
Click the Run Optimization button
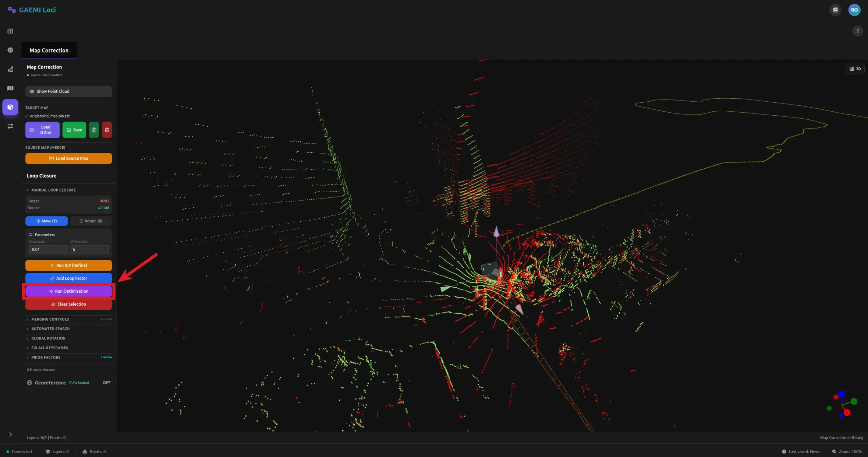click(x=68, y=291)
